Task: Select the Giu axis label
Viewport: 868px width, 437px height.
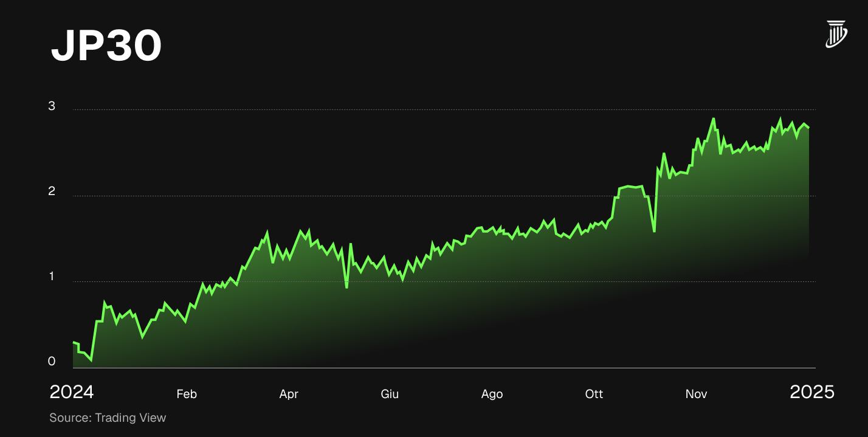Action: point(390,394)
